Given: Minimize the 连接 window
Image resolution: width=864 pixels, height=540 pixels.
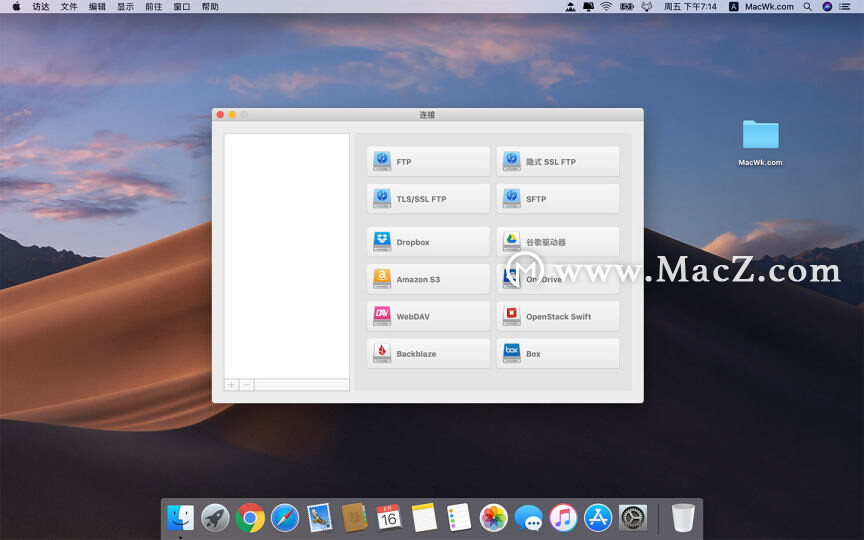Looking at the screenshot, I should 232,115.
